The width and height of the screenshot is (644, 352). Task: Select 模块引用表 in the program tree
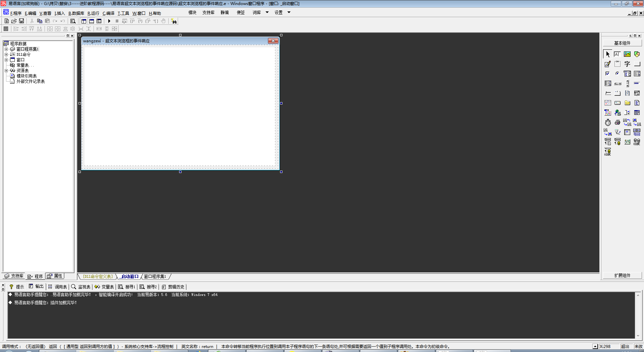tap(26, 76)
